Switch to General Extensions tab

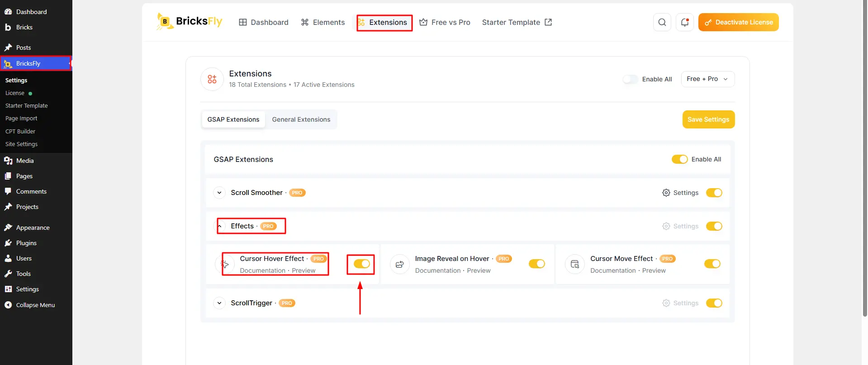tap(301, 119)
